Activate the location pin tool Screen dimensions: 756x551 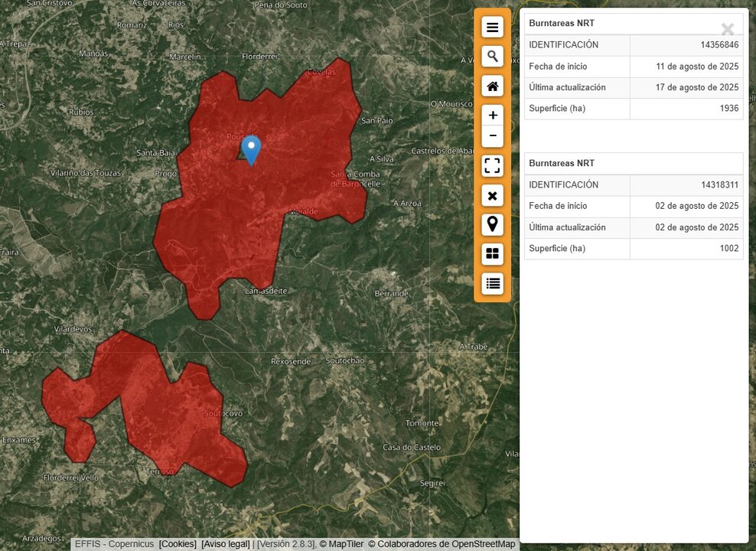(x=492, y=225)
